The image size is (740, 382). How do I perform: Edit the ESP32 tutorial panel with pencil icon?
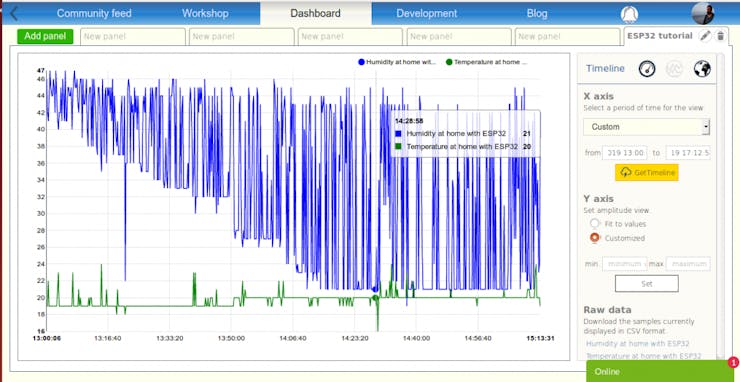click(x=705, y=36)
